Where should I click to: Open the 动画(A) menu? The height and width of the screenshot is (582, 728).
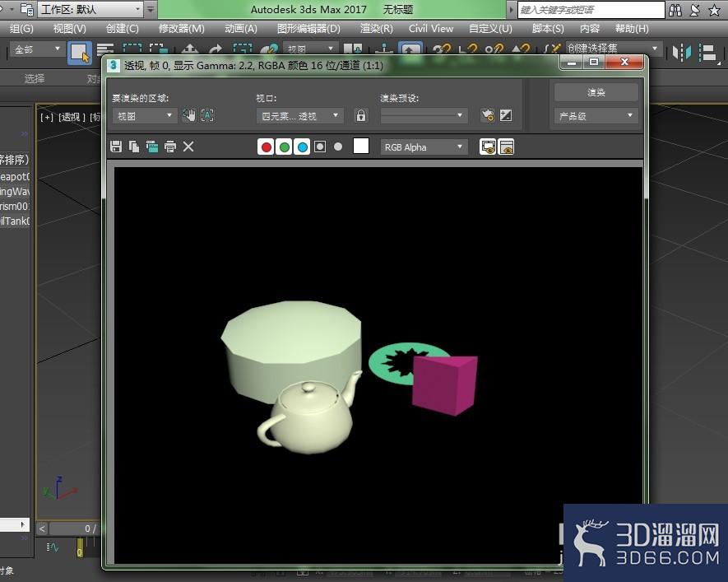[240, 29]
